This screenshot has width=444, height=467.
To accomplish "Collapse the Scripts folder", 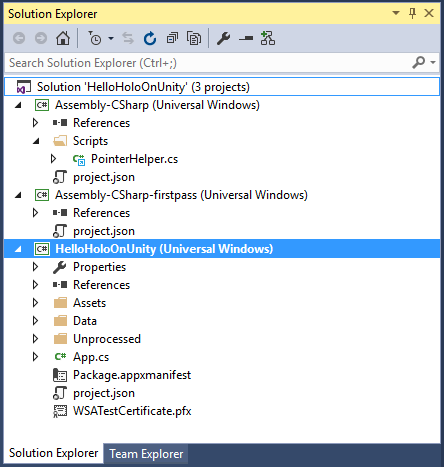I will pyautogui.click(x=36, y=141).
